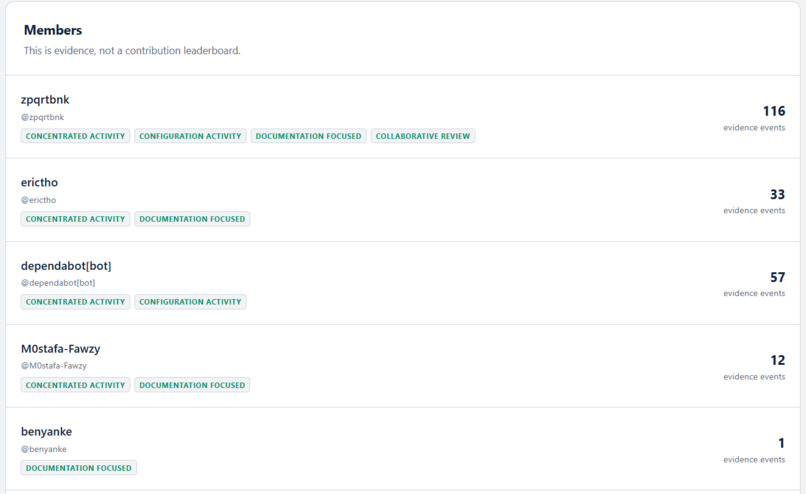Viewport: 806px width, 494px height.
Task: Open the M0stafa-Fawzy member name
Action: coord(61,349)
